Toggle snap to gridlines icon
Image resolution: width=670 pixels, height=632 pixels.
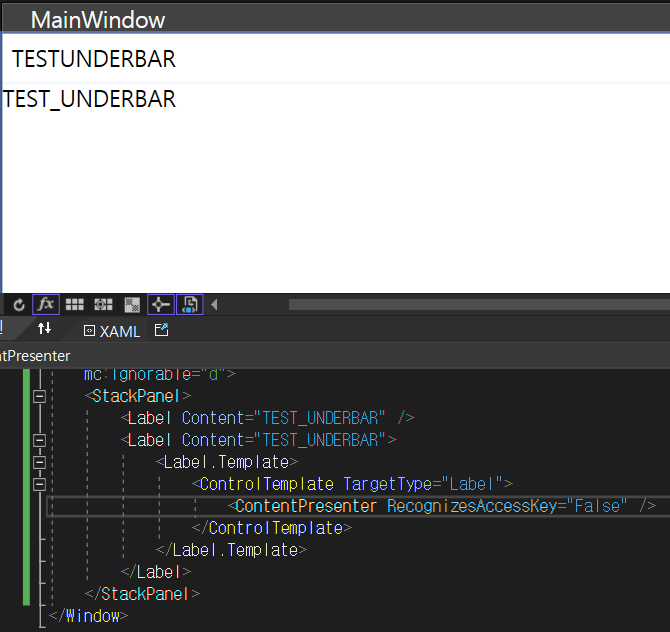coord(103,305)
